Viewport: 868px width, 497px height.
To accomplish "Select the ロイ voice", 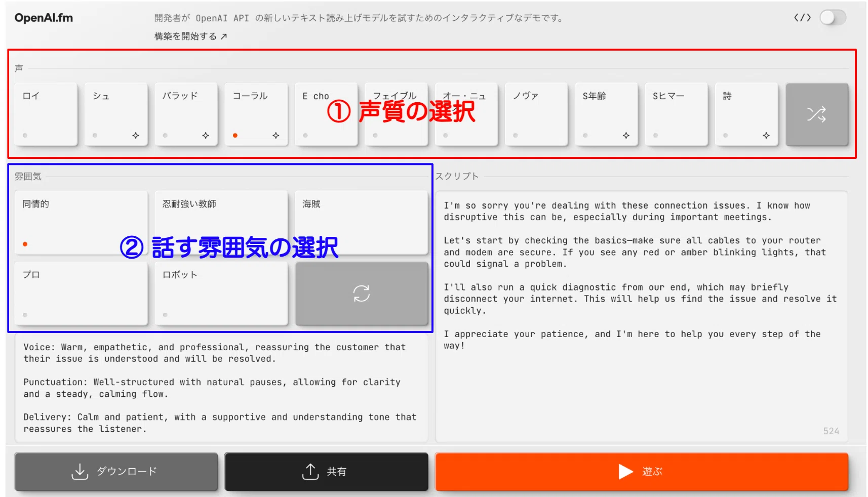I will tap(46, 114).
